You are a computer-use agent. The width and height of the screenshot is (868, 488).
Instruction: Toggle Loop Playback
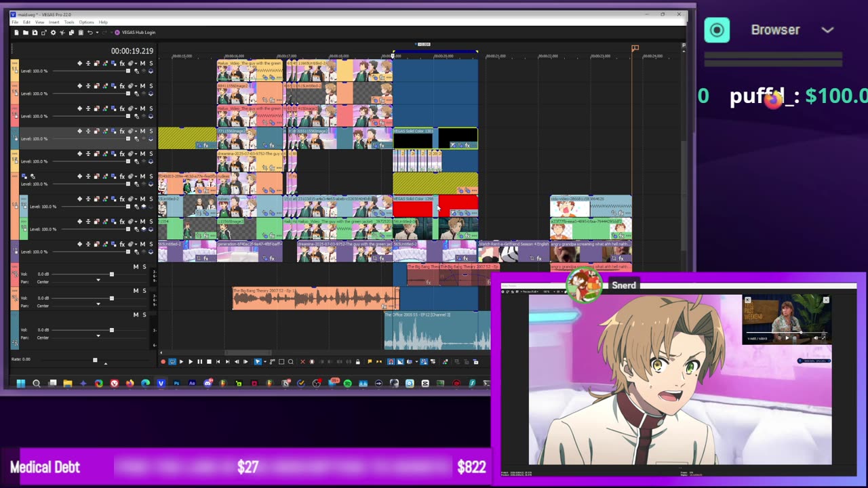pyautogui.click(x=172, y=362)
